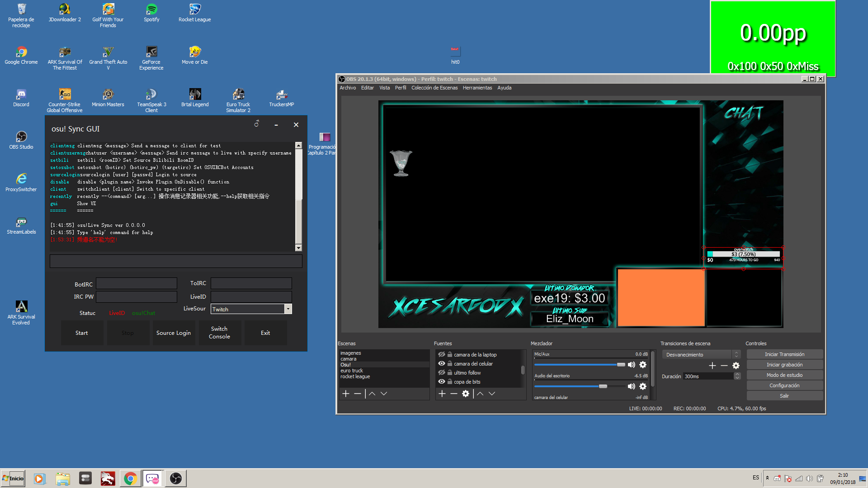The image size is (868, 488).
Task: Click osu! Sync chat icon in taskbar
Action: (x=153, y=479)
